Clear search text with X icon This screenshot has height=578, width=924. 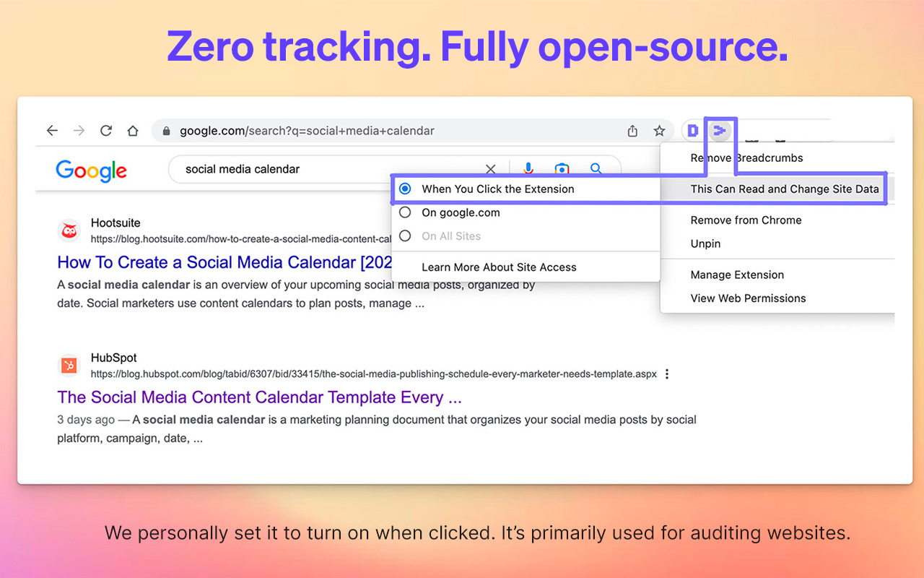pos(491,169)
